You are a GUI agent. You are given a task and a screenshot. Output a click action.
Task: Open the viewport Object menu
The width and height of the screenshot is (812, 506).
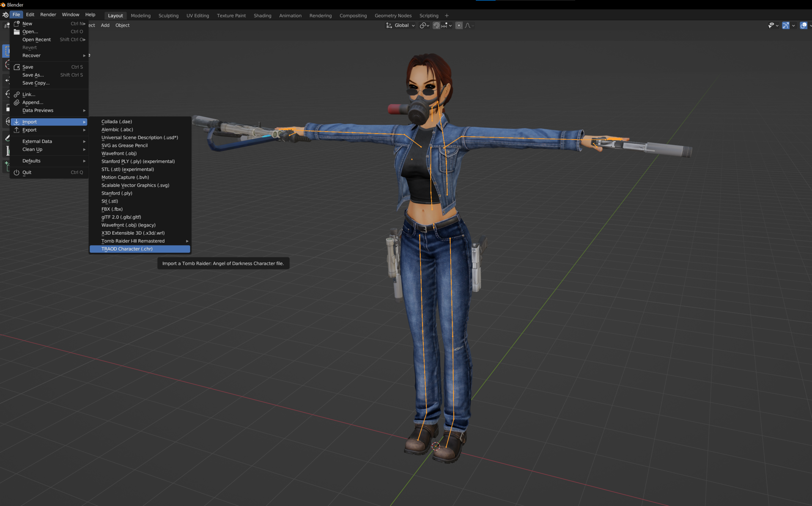[122, 25]
